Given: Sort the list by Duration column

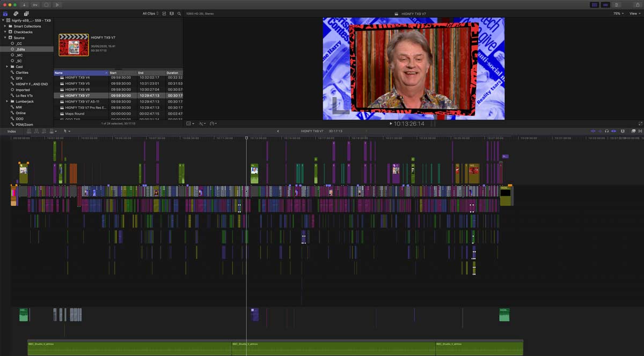Looking at the screenshot, I should click(x=174, y=72).
